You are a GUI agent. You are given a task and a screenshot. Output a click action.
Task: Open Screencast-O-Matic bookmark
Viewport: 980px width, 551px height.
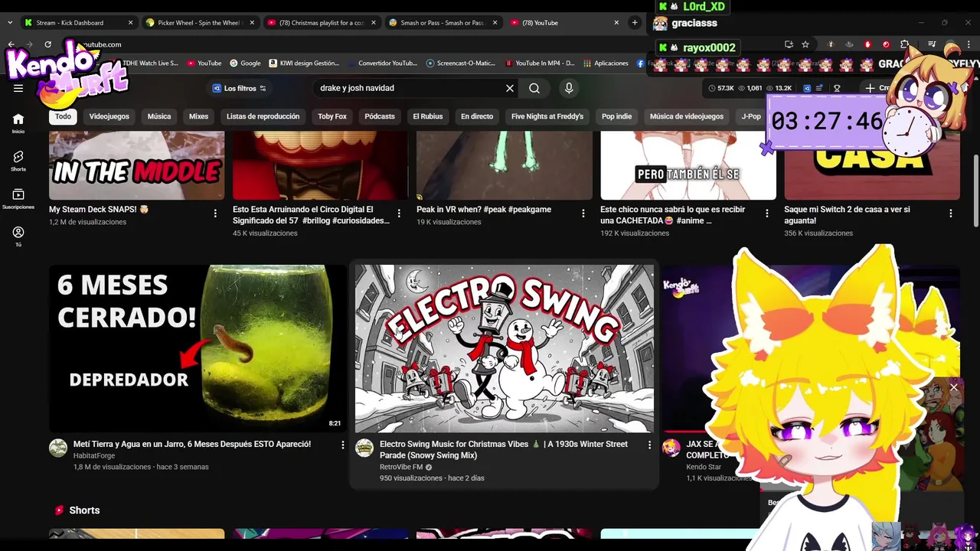[461, 64]
